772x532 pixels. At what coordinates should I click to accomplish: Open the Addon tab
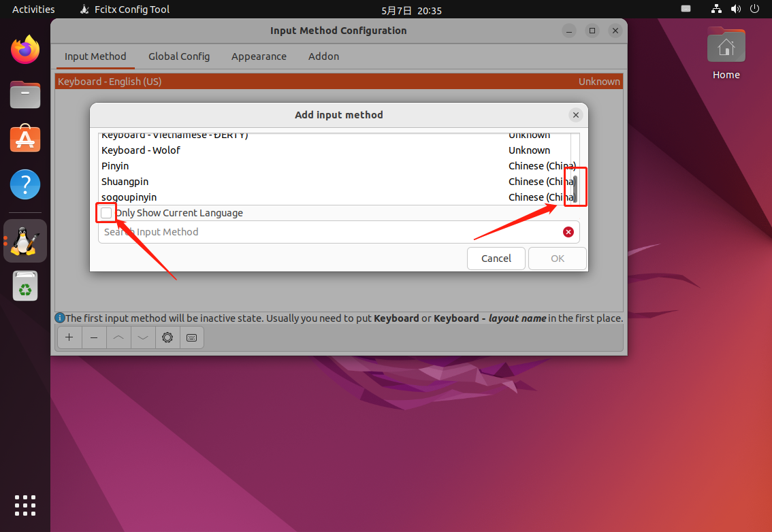pyautogui.click(x=323, y=56)
